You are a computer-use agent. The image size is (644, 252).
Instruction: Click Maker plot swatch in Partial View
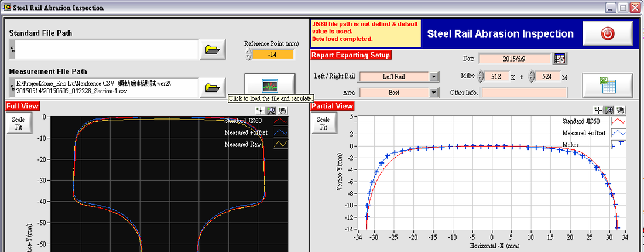pyautogui.click(x=619, y=145)
